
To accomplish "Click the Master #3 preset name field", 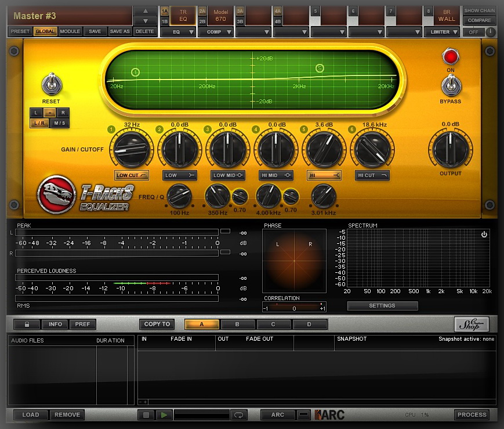I will tap(70, 16).
